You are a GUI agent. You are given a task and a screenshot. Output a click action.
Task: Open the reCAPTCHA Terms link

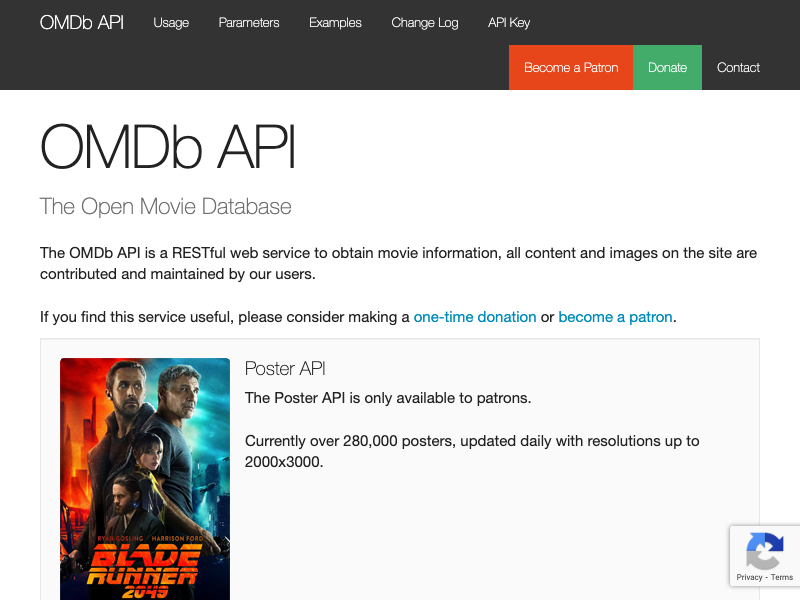coord(782,577)
